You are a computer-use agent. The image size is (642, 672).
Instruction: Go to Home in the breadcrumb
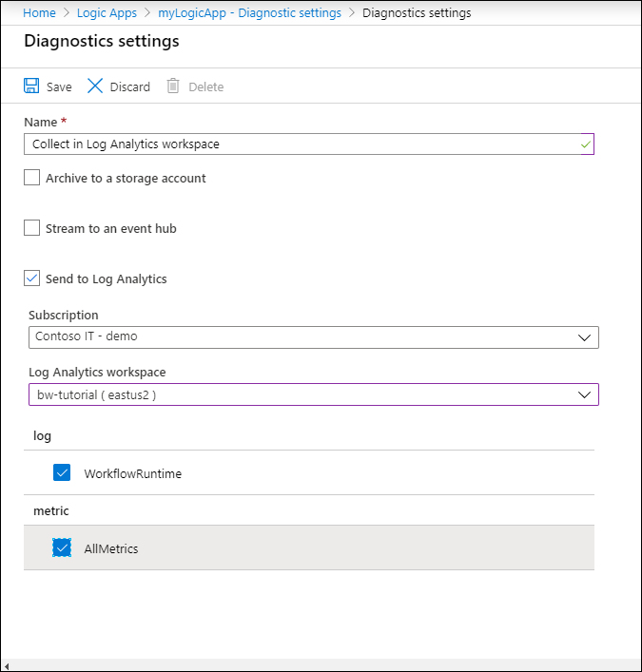(39, 13)
